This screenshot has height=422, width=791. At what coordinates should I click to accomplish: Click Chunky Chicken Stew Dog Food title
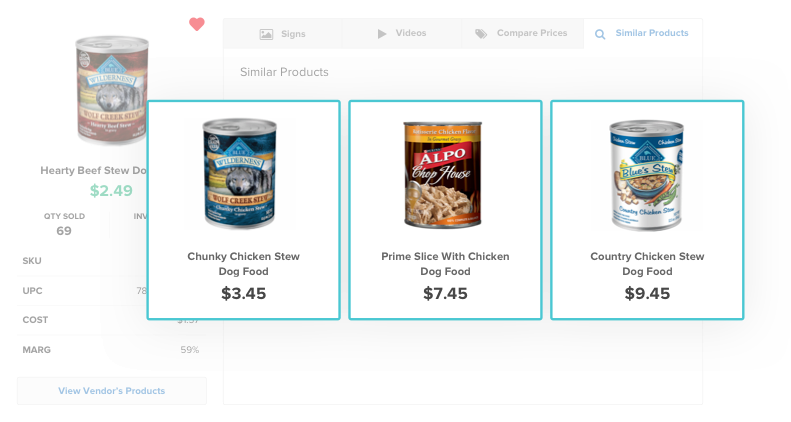[243, 264]
